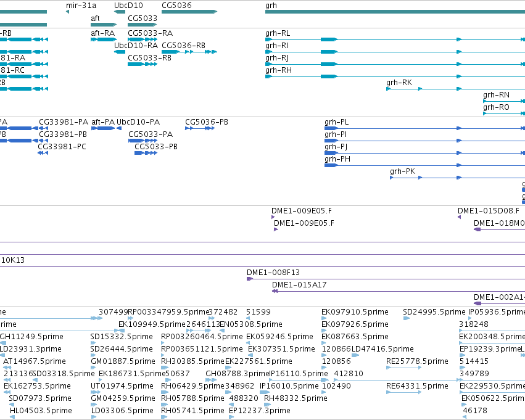Select EST EK050622.5prime
The image size is (525, 420).
click(493, 399)
